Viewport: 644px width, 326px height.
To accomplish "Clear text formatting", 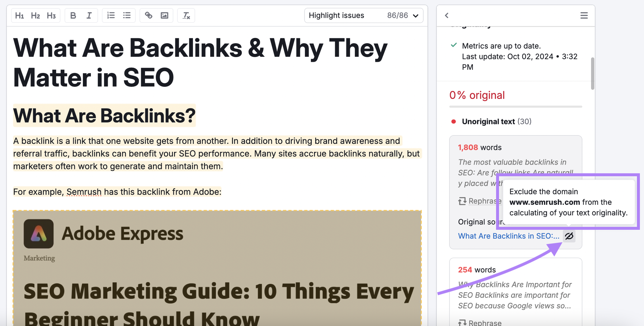I will pos(186,15).
